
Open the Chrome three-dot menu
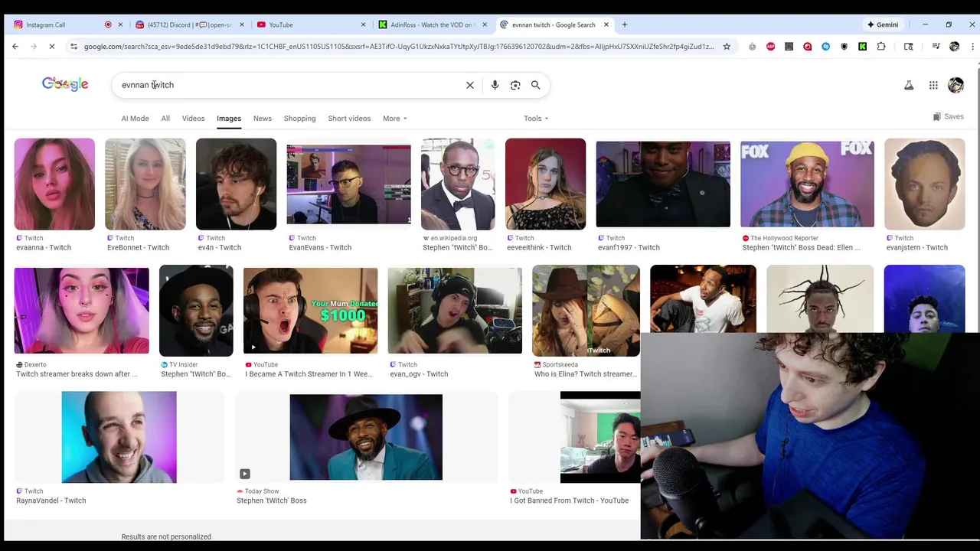972,47
